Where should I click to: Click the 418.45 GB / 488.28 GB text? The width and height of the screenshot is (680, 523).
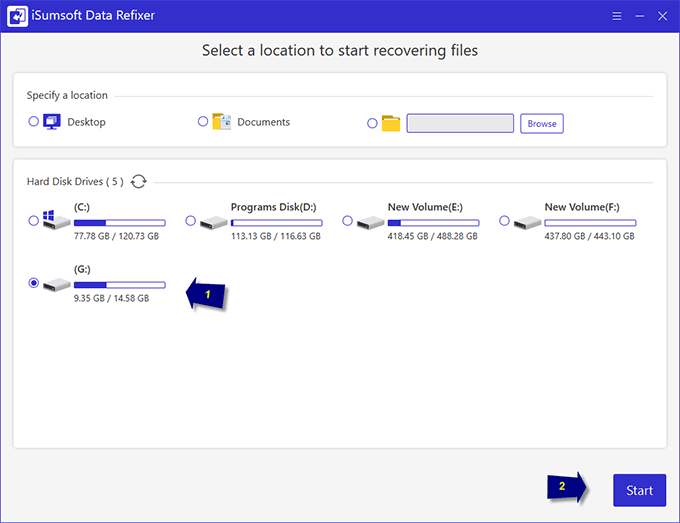click(432, 236)
